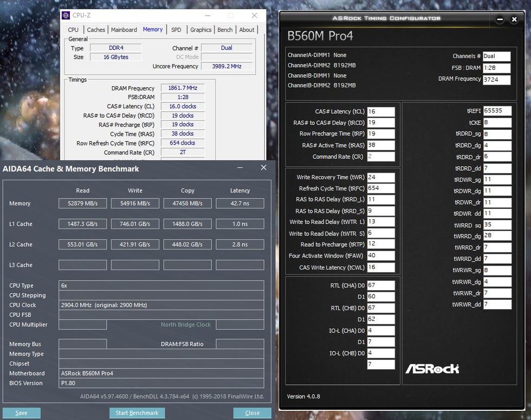Select the DRAM Frequency field in ASRock
This screenshot has height=420, width=531.
tap(497, 80)
